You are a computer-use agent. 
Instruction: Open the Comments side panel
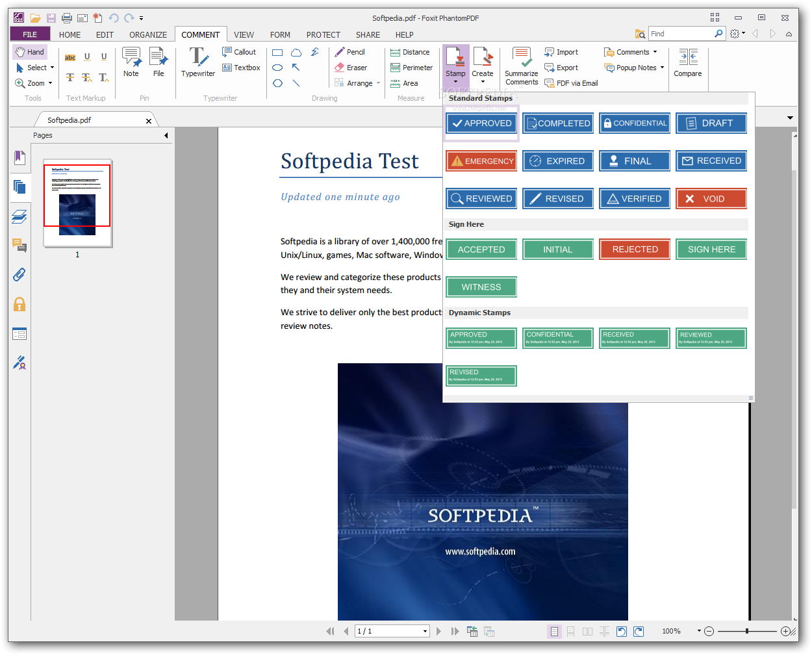click(19, 246)
